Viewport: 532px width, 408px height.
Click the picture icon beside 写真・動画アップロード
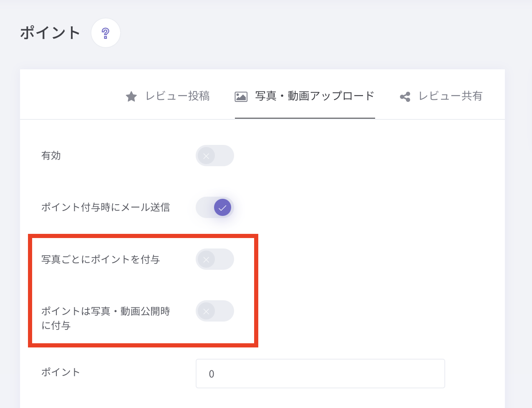click(241, 97)
